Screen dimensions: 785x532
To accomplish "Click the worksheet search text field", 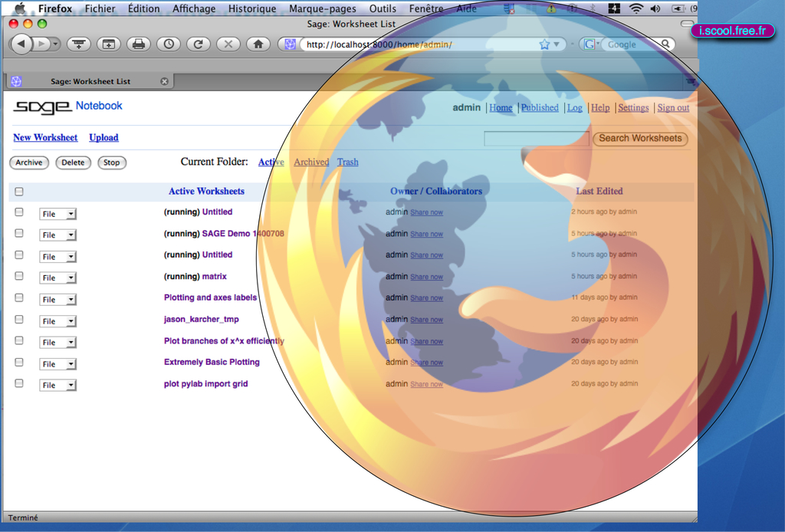I will pyautogui.click(x=536, y=139).
